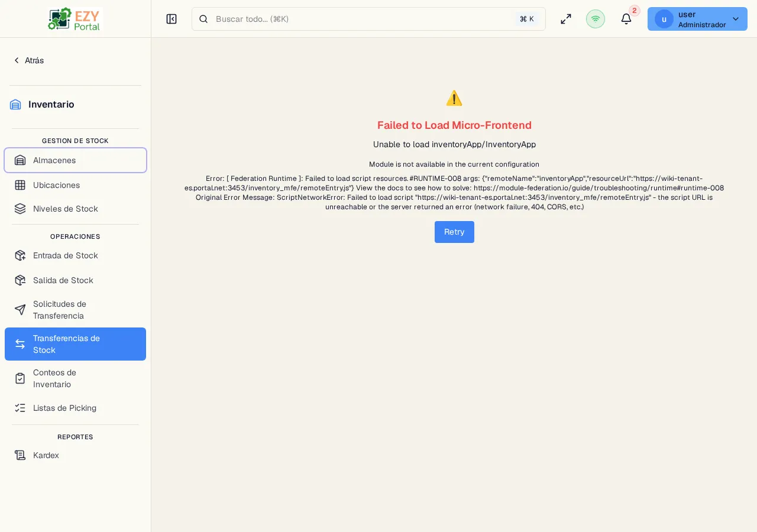Image resolution: width=757 pixels, height=532 pixels.
Task: Open Entrada de Stock menu item
Action: tap(75, 255)
